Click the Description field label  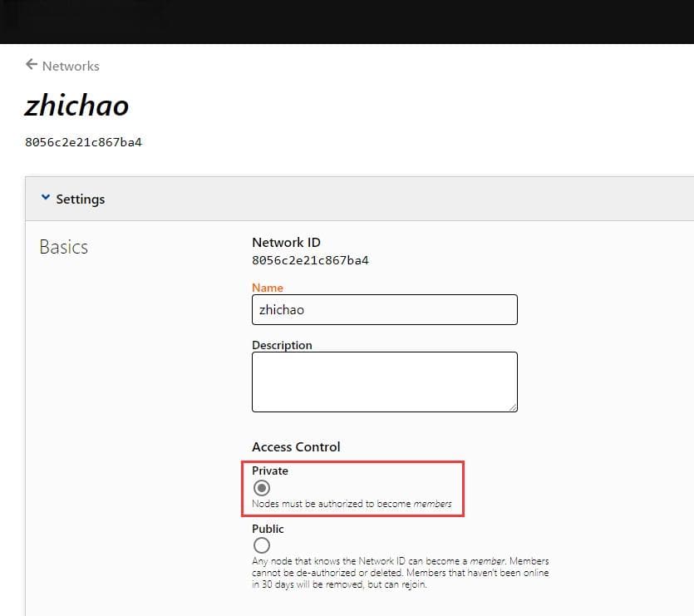[282, 345]
